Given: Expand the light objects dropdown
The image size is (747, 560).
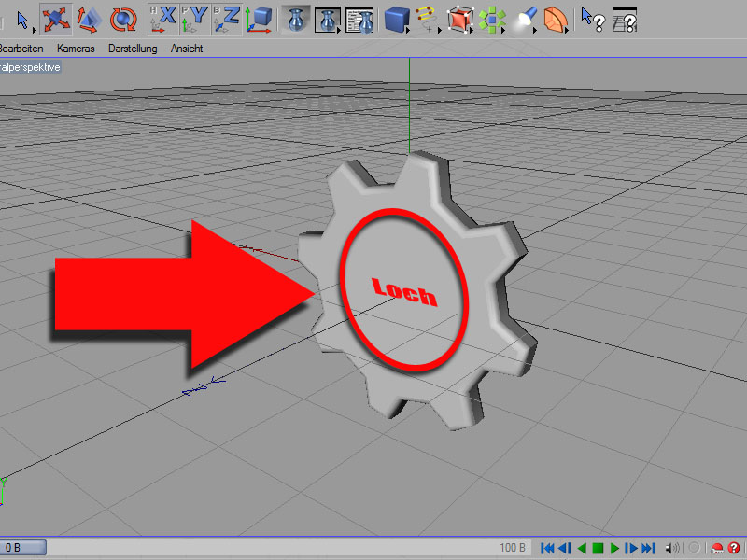Looking at the screenshot, I should point(526,20).
